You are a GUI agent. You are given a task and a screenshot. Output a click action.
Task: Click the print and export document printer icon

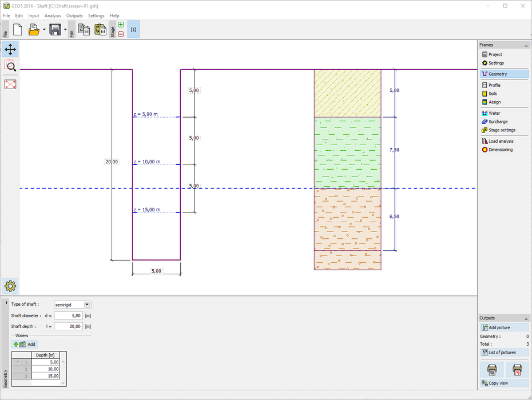click(491, 369)
